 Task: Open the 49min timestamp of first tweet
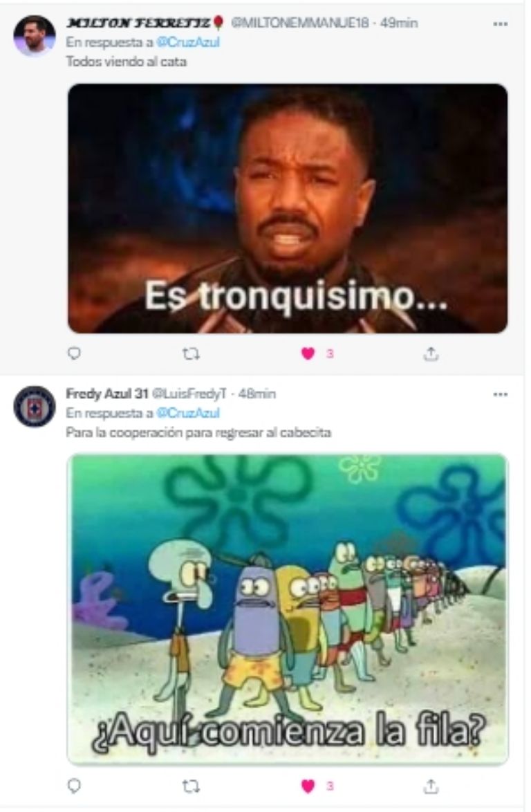click(x=399, y=23)
